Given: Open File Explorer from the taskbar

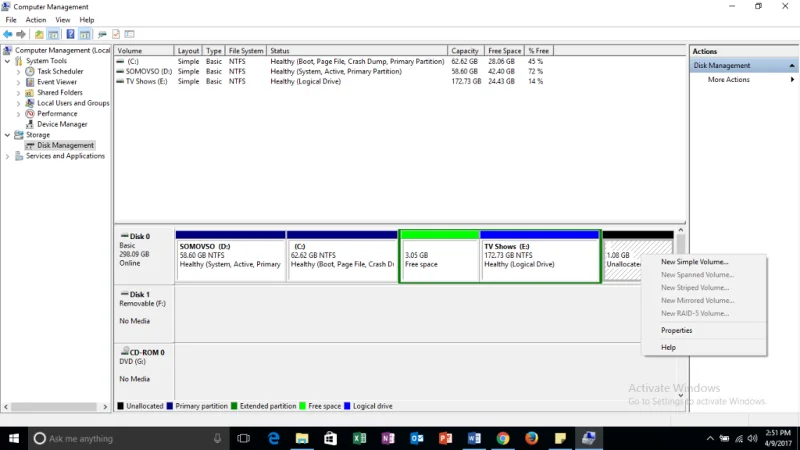Looking at the screenshot, I should pyautogui.click(x=302, y=438).
